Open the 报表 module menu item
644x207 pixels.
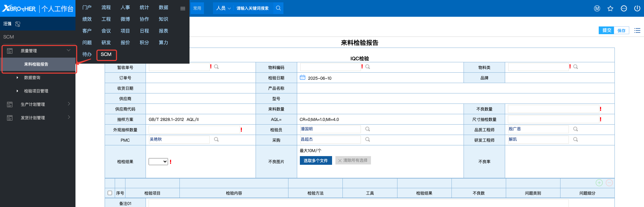tap(163, 31)
